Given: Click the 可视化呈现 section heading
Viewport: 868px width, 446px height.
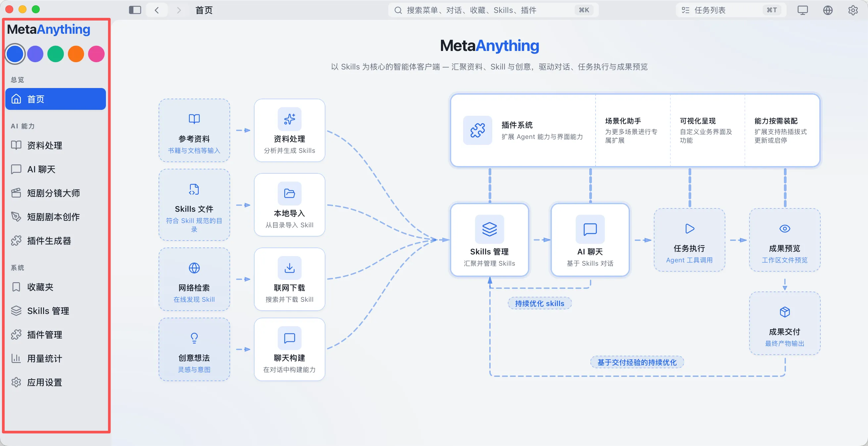Looking at the screenshot, I should click(698, 121).
